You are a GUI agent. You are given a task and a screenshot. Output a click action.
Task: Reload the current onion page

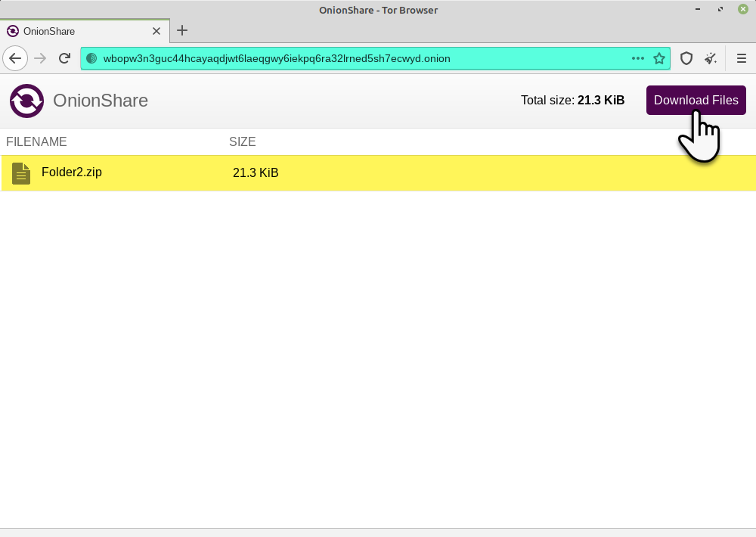(64, 58)
